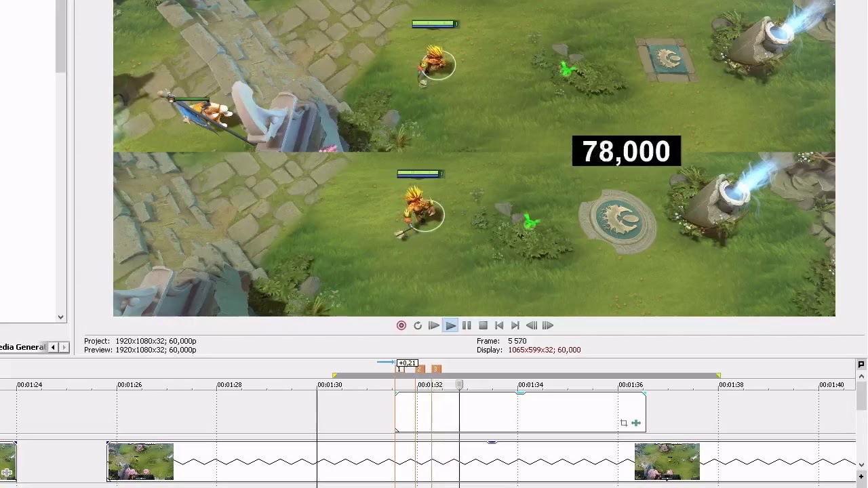The width and height of the screenshot is (868, 488).
Task: Click the loop region start yellow handle
Action: (334, 375)
